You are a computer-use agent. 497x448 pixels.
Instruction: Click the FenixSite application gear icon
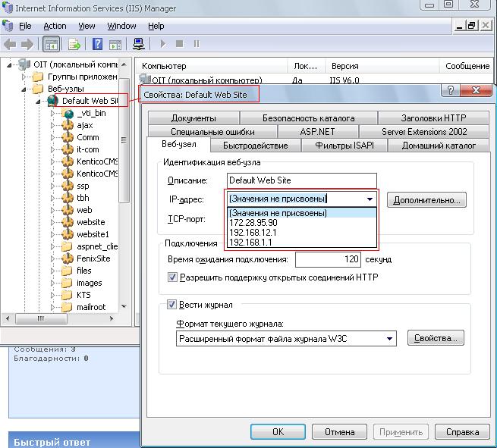(x=68, y=258)
